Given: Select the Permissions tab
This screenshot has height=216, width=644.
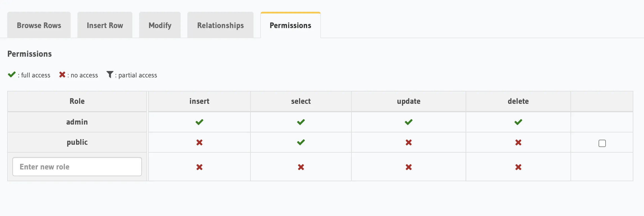Looking at the screenshot, I should pyautogui.click(x=290, y=26).
